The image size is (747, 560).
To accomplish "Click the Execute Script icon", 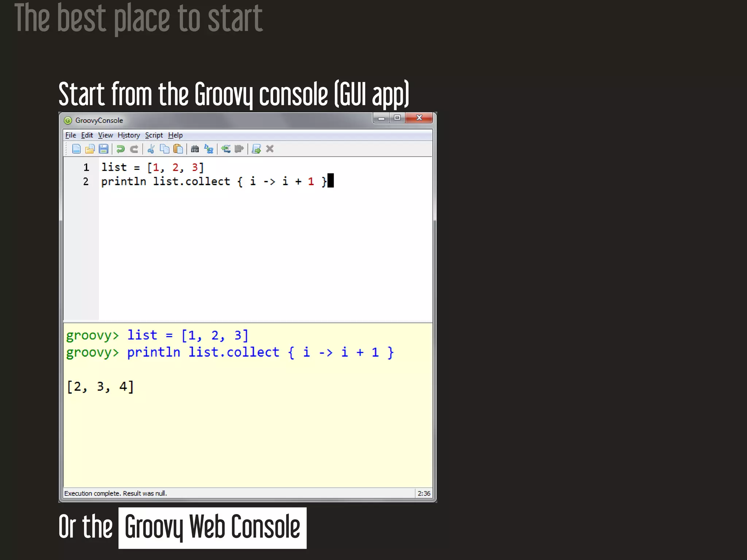I will [256, 149].
